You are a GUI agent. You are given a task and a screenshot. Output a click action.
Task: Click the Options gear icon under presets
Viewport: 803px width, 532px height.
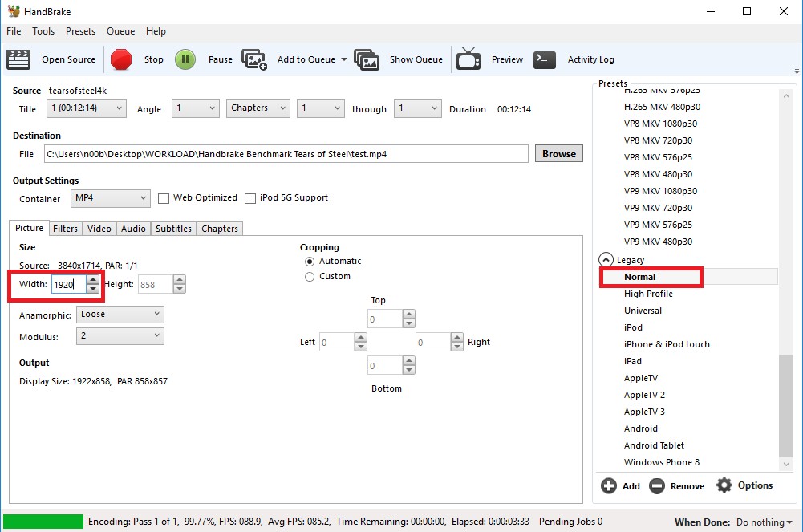[x=724, y=485]
